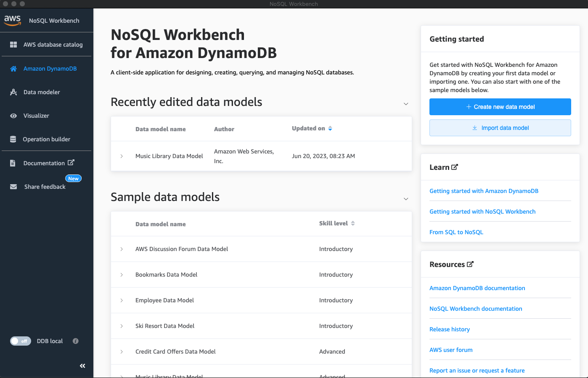Open Operation builder in sidebar
This screenshot has width=588, height=378.
click(46, 139)
